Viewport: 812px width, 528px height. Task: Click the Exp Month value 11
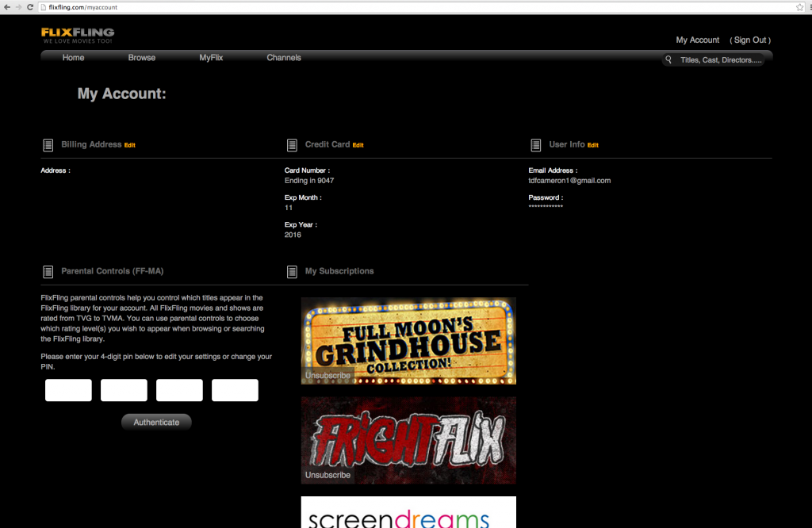(x=289, y=208)
